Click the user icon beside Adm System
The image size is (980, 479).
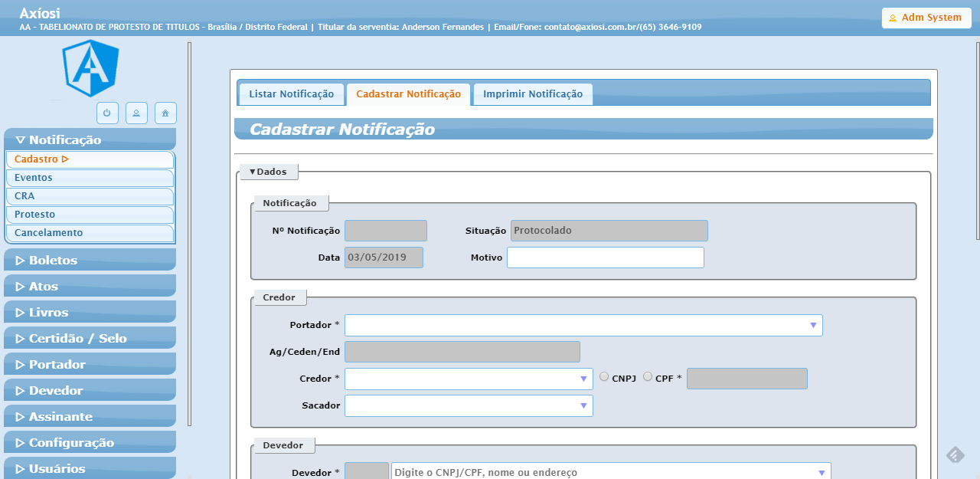coord(892,18)
